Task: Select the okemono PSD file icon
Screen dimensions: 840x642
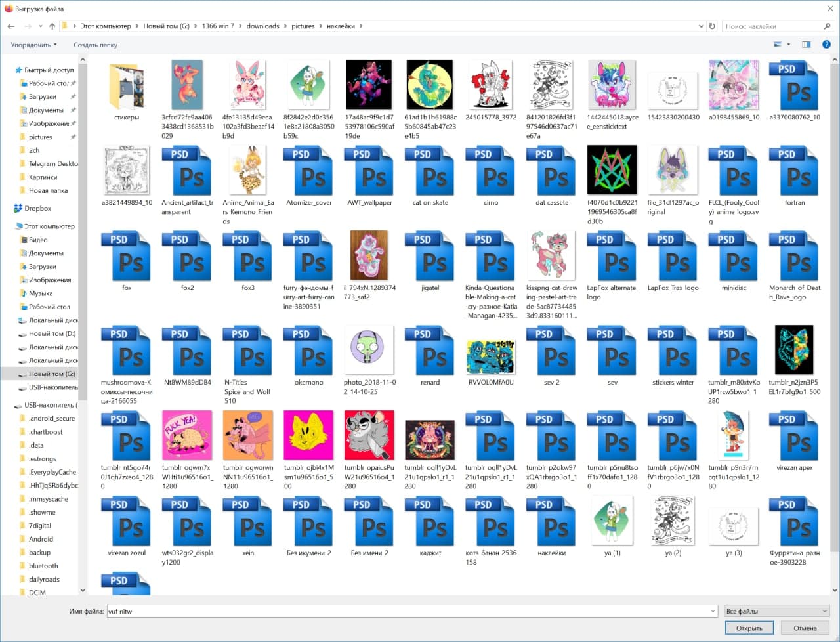Action: (x=309, y=351)
